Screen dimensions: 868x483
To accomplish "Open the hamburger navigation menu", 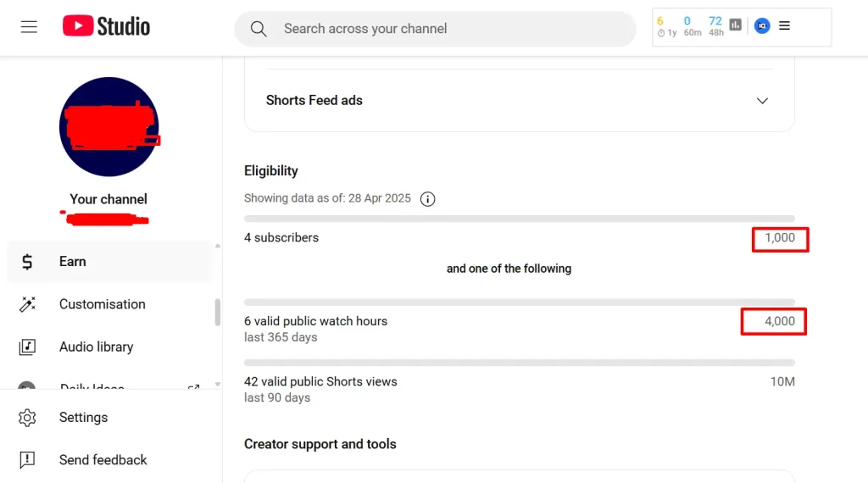I will coord(29,26).
